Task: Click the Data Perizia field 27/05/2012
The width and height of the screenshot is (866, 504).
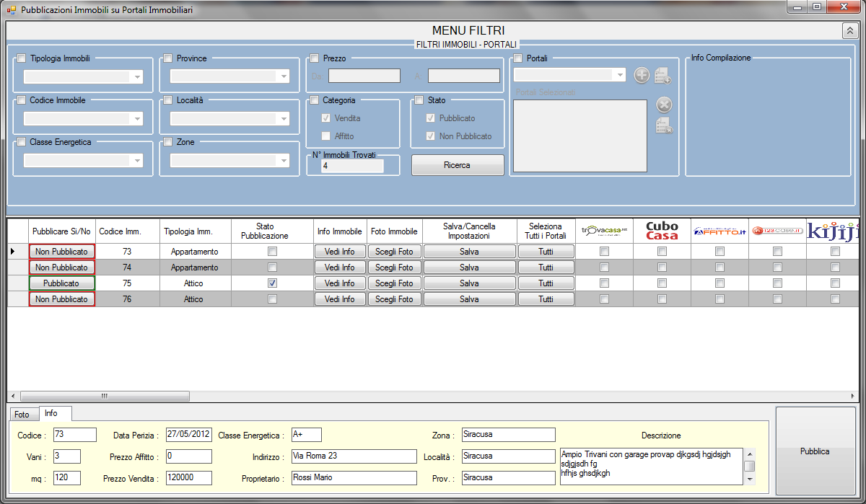Action: click(x=188, y=435)
